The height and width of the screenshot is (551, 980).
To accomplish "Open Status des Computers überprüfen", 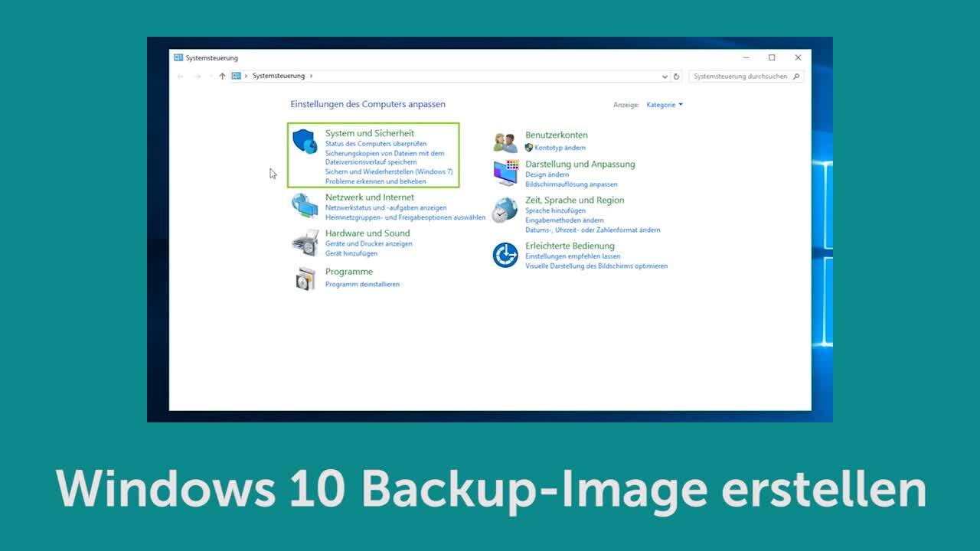I will pyautogui.click(x=376, y=144).
